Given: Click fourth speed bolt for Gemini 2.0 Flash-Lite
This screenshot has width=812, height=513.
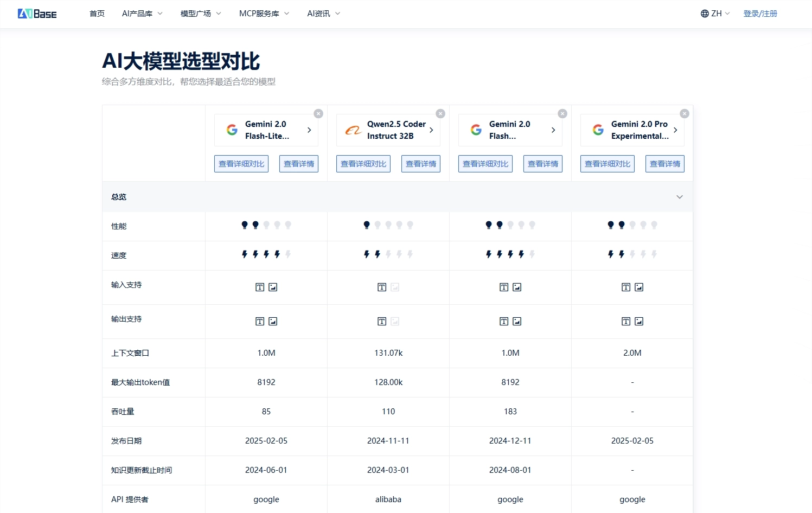Looking at the screenshot, I should click(x=277, y=254).
